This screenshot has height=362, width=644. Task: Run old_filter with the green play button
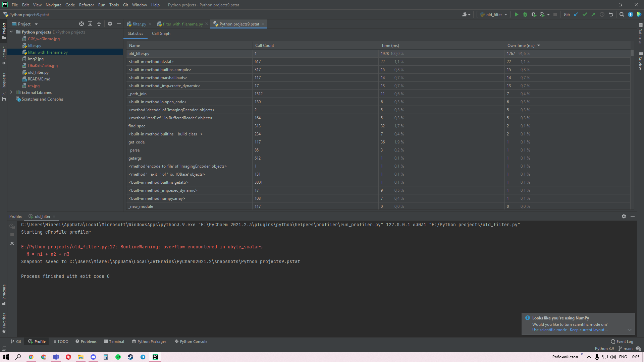pos(517,14)
